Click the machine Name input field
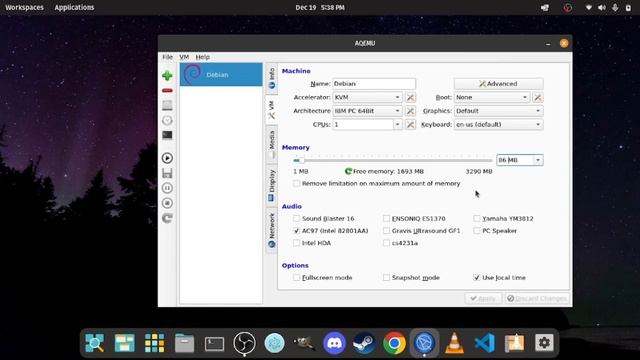The width and height of the screenshot is (640, 360). (374, 84)
